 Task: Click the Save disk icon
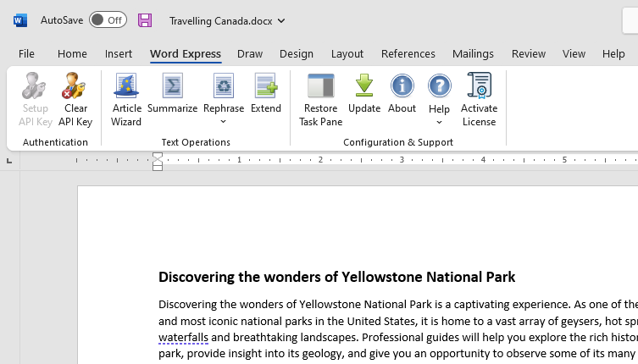(x=145, y=20)
